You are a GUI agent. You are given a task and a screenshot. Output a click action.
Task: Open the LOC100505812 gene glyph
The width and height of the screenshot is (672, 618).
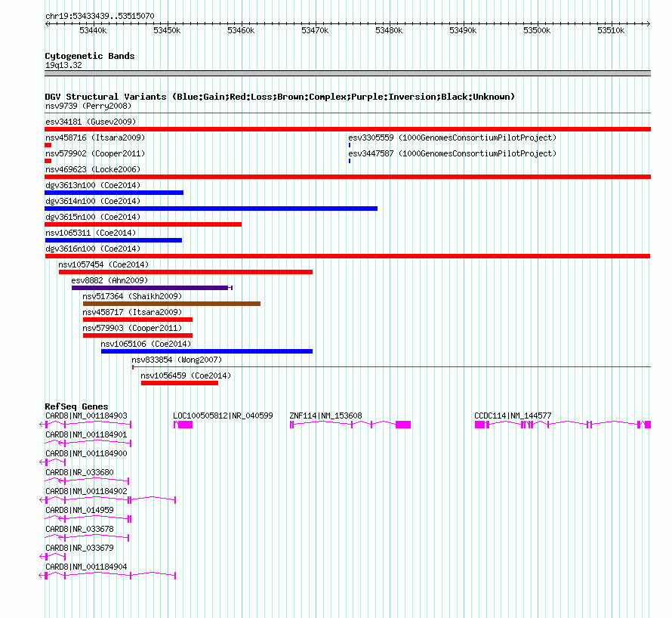pos(183,425)
